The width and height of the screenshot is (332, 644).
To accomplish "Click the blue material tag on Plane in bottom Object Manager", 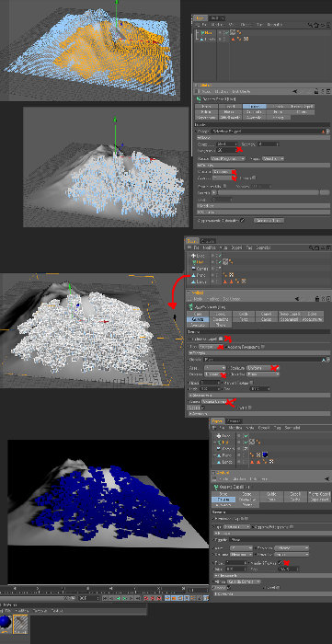I will pyautogui.click(x=266, y=455).
